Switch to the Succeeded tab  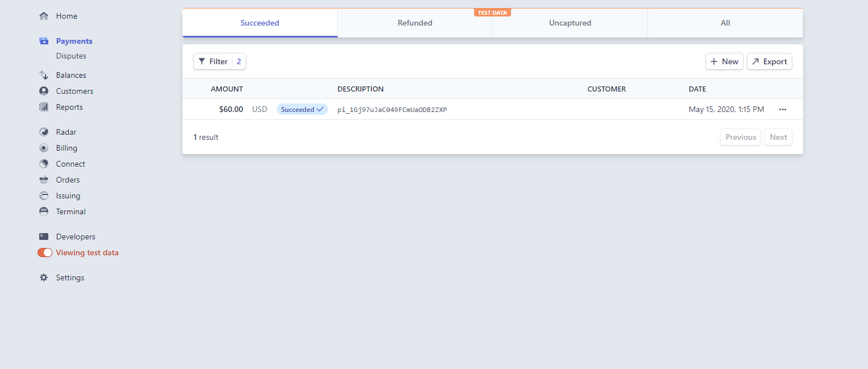[x=260, y=23]
